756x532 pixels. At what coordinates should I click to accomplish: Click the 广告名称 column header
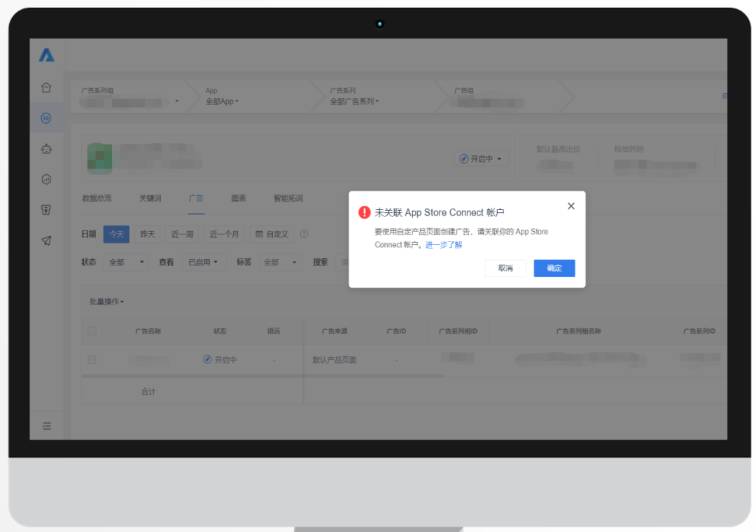click(148, 331)
